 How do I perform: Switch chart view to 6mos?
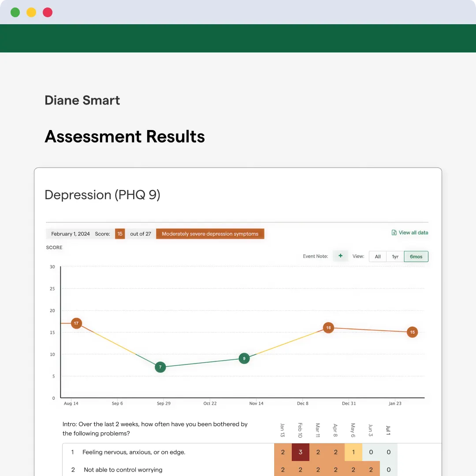click(x=416, y=257)
